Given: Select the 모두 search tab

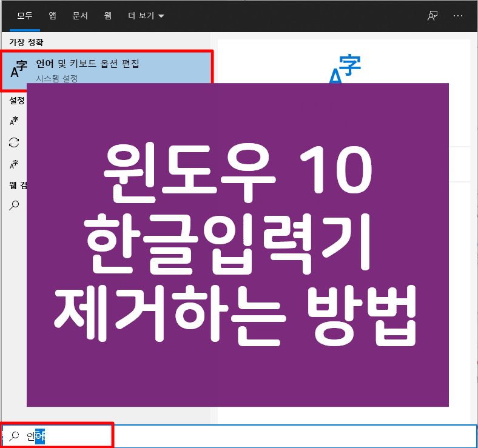Looking at the screenshot, I should pyautogui.click(x=25, y=16).
